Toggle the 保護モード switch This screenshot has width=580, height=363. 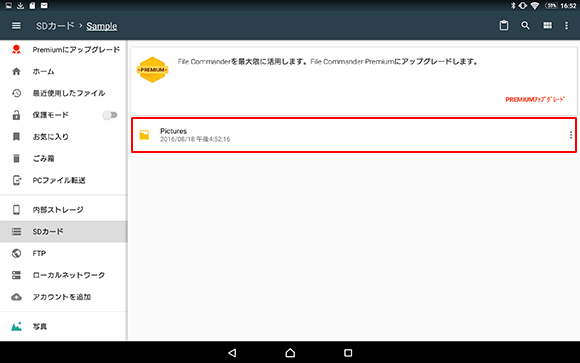coord(110,115)
